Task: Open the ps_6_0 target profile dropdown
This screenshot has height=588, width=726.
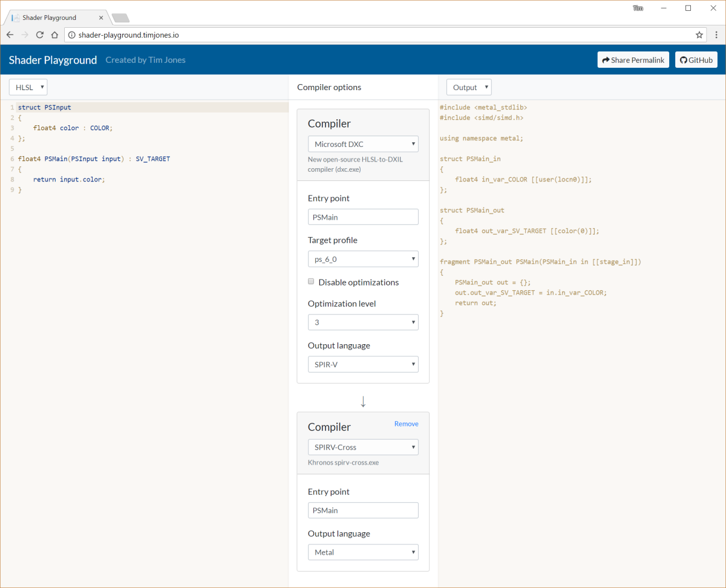Action: point(363,258)
